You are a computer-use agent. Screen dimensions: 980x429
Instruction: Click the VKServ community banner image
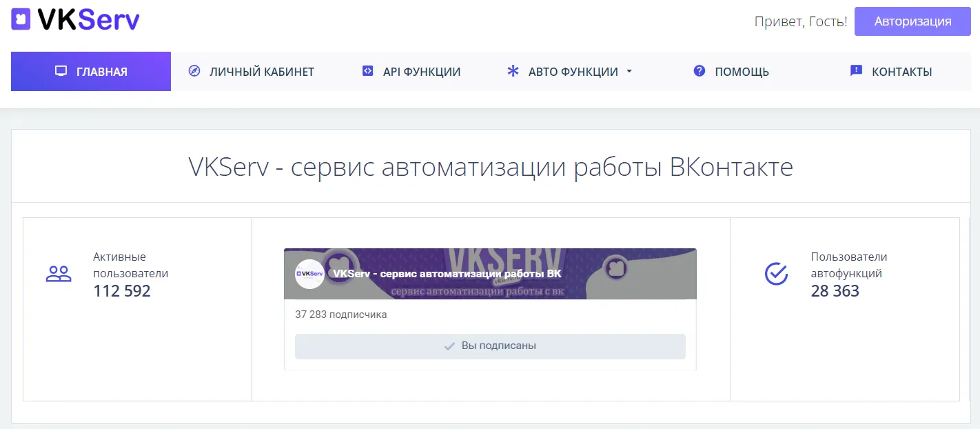point(490,274)
